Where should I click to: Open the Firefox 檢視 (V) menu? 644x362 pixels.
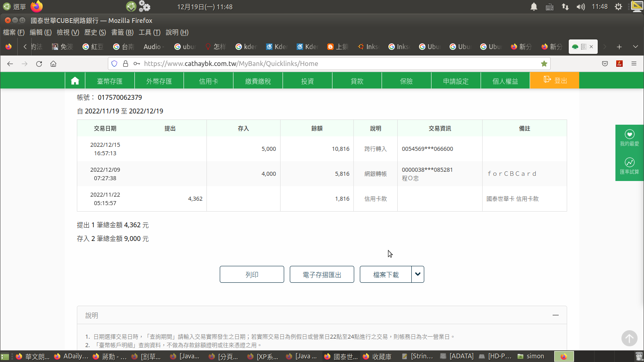(68, 32)
